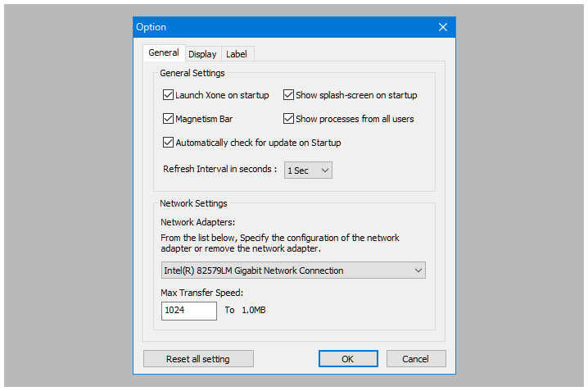Click the Max Transfer Speed label
Image resolution: width=588 pixels, height=391 pixels.
point(202,293)
